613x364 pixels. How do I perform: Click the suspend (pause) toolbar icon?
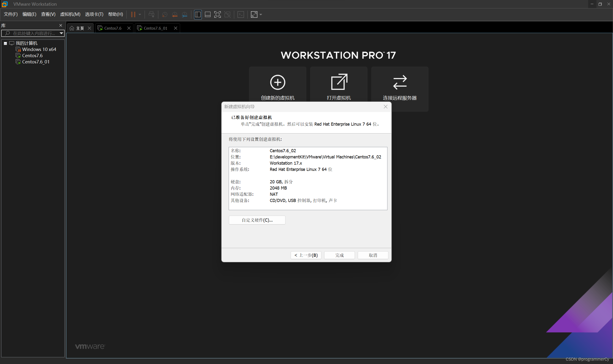(x=133, y=14)
